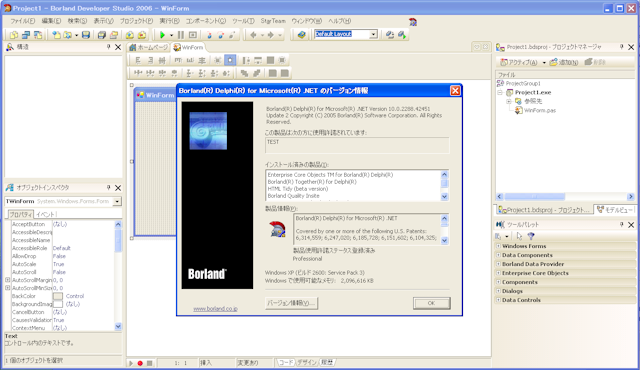
Task: Click the バージョン情報 button in the dialog
Action: pyautogui.click(x=291, y=303)
